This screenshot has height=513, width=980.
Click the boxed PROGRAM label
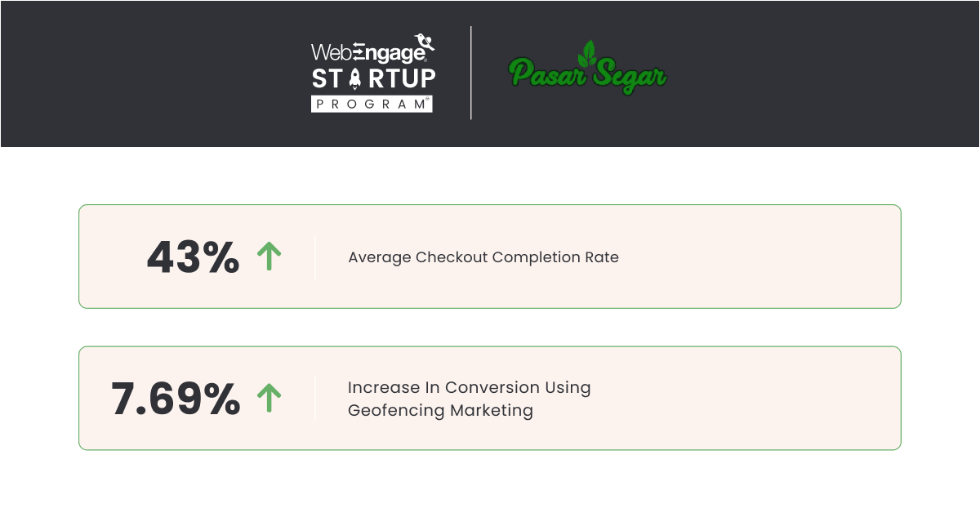click(372, 104)
